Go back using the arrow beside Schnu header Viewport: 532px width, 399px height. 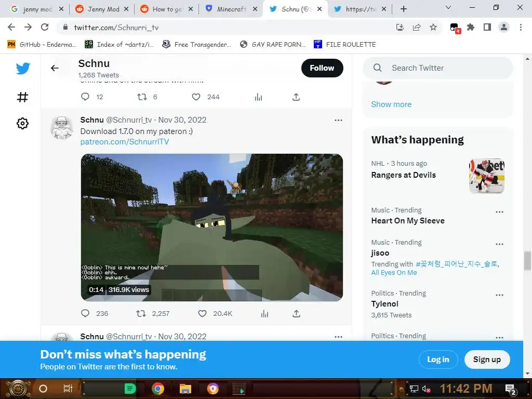(x=55, y=68)
